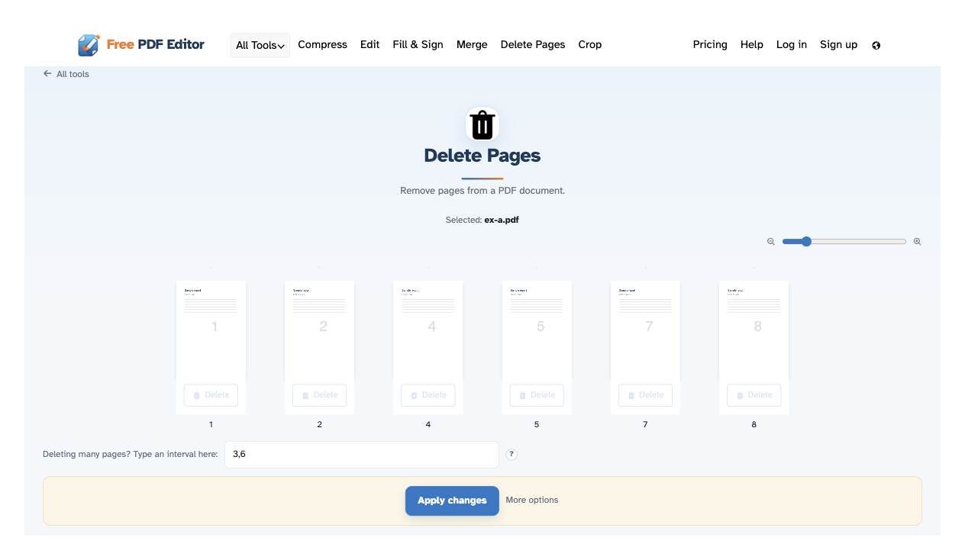Adjust the thumbnail zoom slider
The width and height of the screenshot is (965, 560).
point(844,242)
